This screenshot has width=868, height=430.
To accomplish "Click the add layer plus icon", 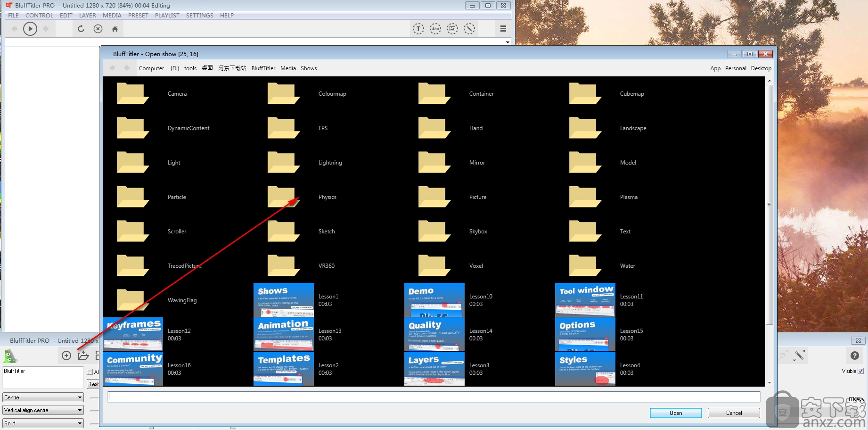I will (66, 356).
